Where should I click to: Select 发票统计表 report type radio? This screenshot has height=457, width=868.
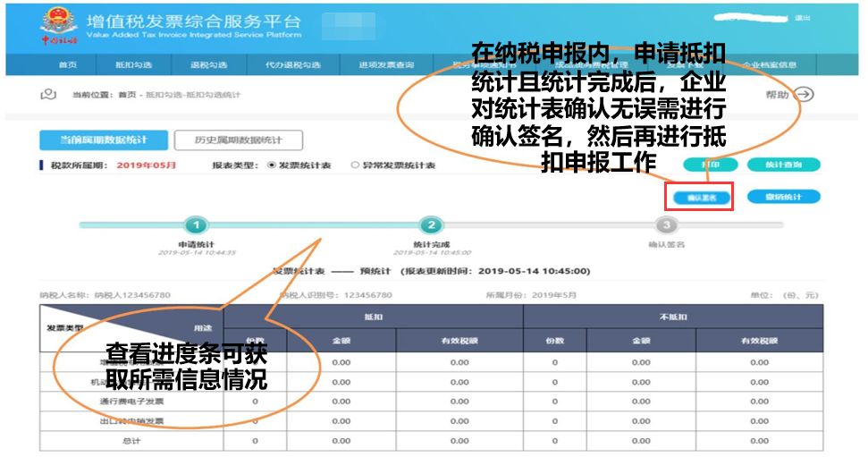[272, 165]
